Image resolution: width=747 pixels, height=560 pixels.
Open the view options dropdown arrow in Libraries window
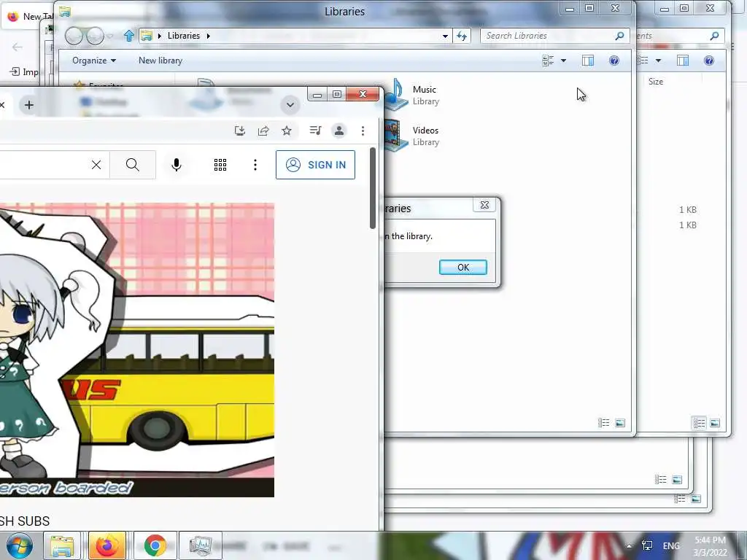pyautogui.click(x=564, y=61)
